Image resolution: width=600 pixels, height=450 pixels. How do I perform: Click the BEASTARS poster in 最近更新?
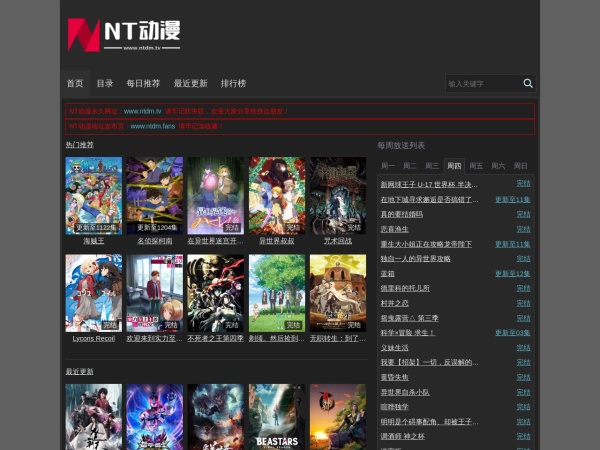tap(277, 417)
